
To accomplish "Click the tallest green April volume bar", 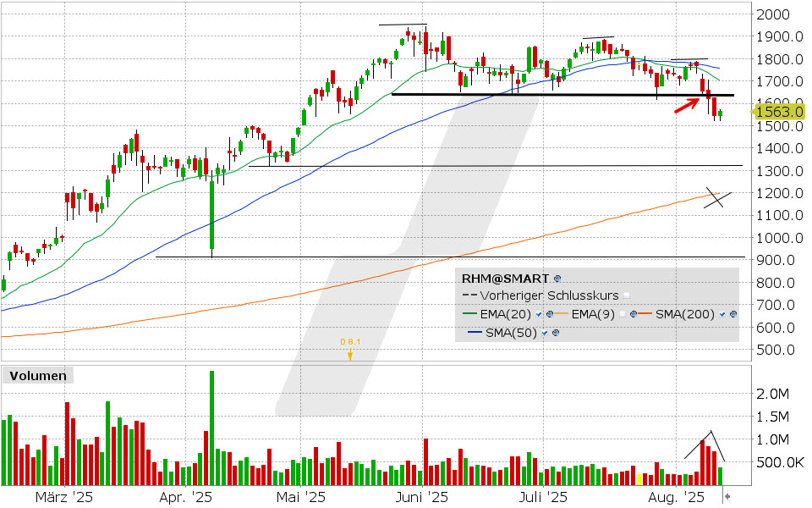I will pyautogui.click(x=211, y=428).
